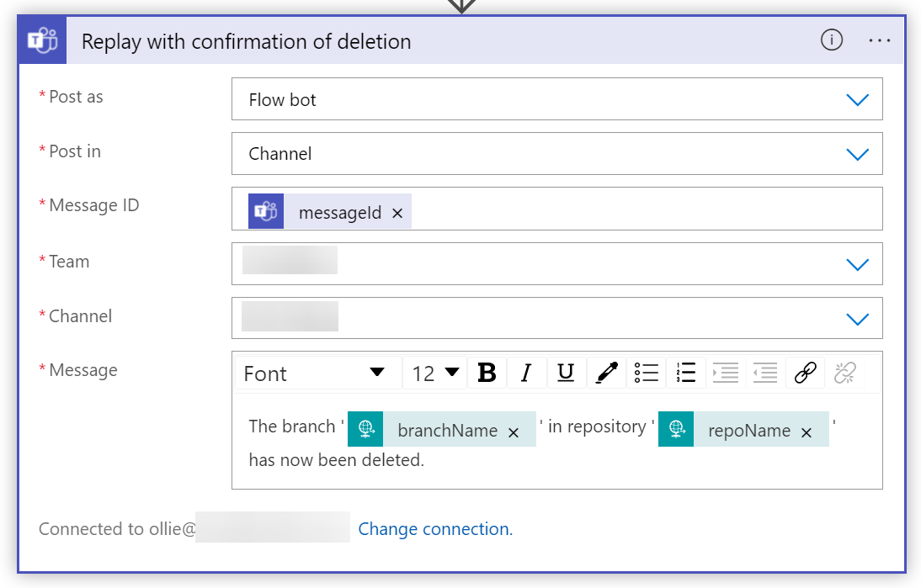The image size is (921, 588).
Task: Open the font size dropdown showing 12
Action: (x=434, y=372)
